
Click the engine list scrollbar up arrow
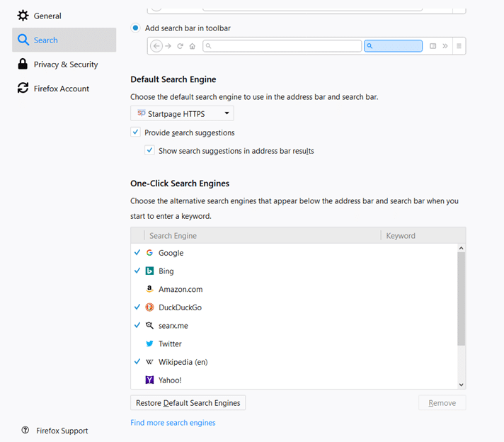point(462,248)
